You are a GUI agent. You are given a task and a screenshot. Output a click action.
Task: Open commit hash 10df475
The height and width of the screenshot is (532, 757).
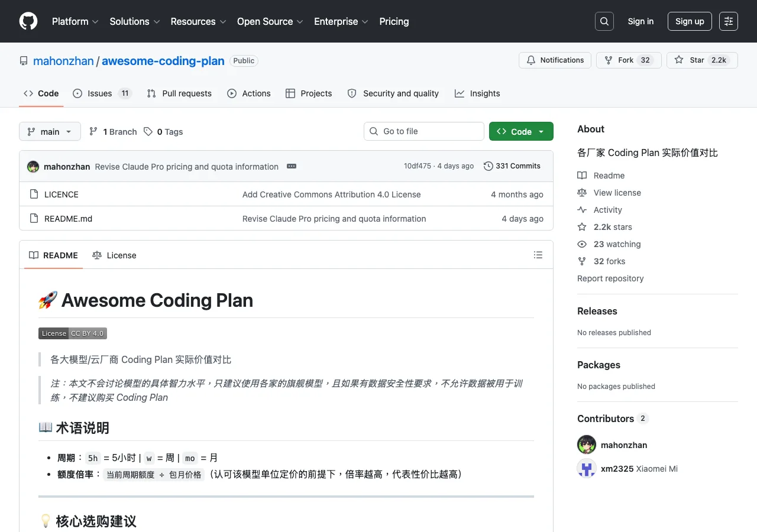point(418,166)
